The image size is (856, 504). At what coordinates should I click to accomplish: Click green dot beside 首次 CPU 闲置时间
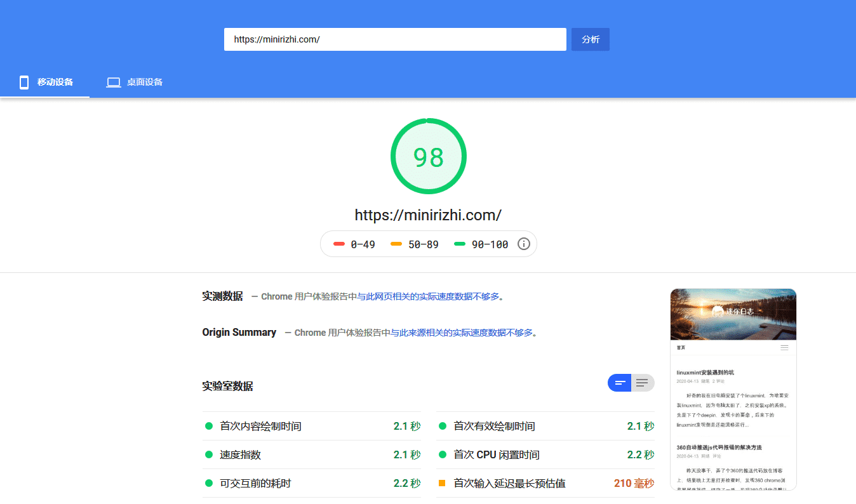(443, 454)
